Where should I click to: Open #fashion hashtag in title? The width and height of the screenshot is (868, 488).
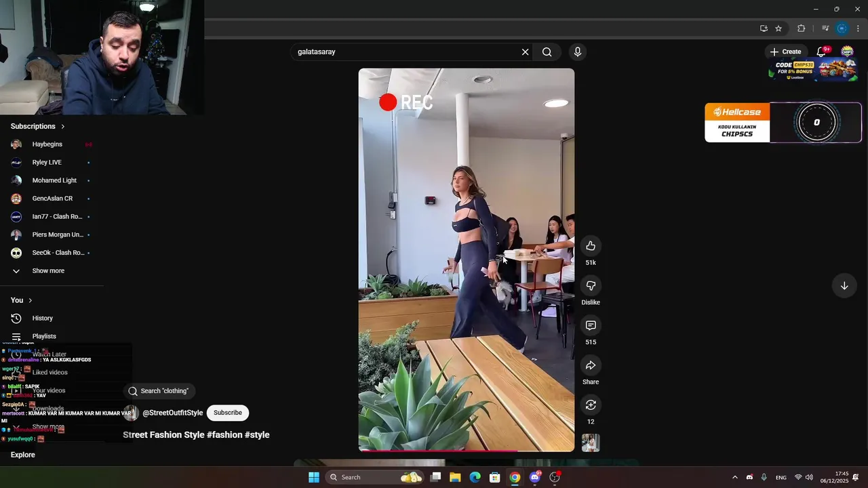tap(224, 435)
